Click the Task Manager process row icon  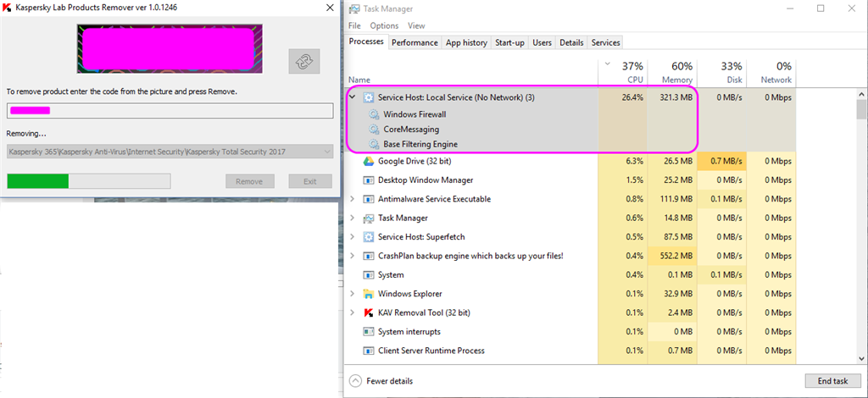369,218
